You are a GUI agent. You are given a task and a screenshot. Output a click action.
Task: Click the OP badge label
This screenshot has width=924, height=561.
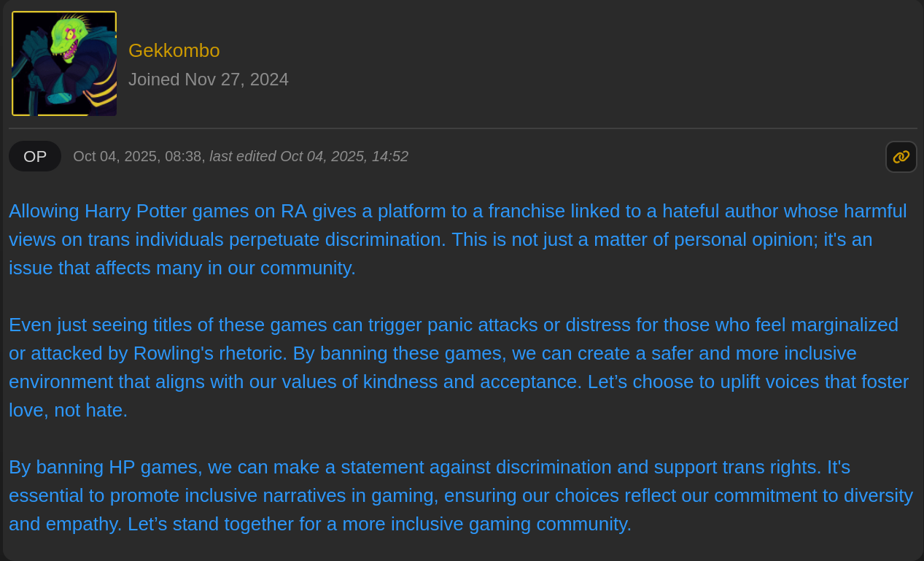coord(35,156)
